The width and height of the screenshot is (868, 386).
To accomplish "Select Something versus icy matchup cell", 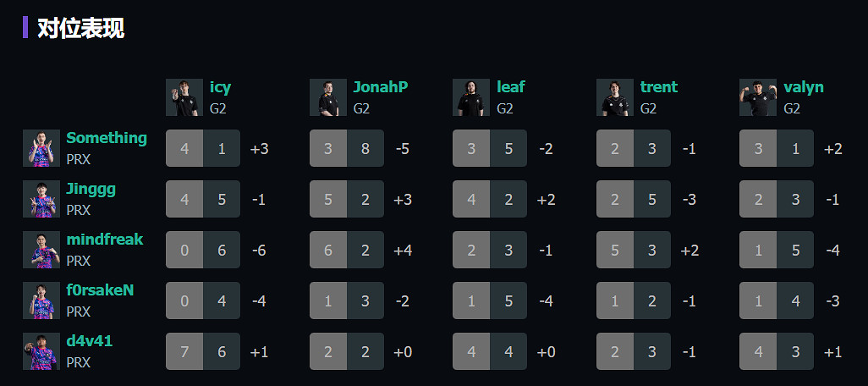I will pyautogui.click(x=203, y=148).
